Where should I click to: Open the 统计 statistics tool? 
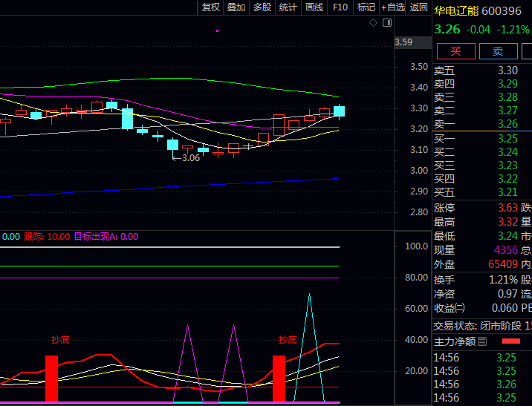point(288,7)
